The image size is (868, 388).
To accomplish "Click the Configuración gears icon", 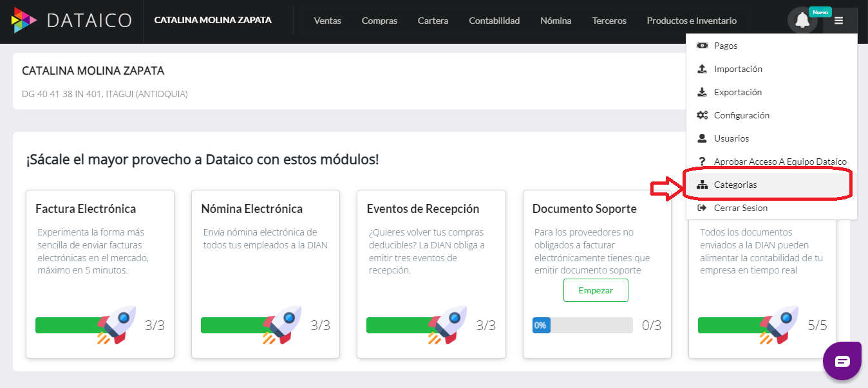I will coord(703,115).
